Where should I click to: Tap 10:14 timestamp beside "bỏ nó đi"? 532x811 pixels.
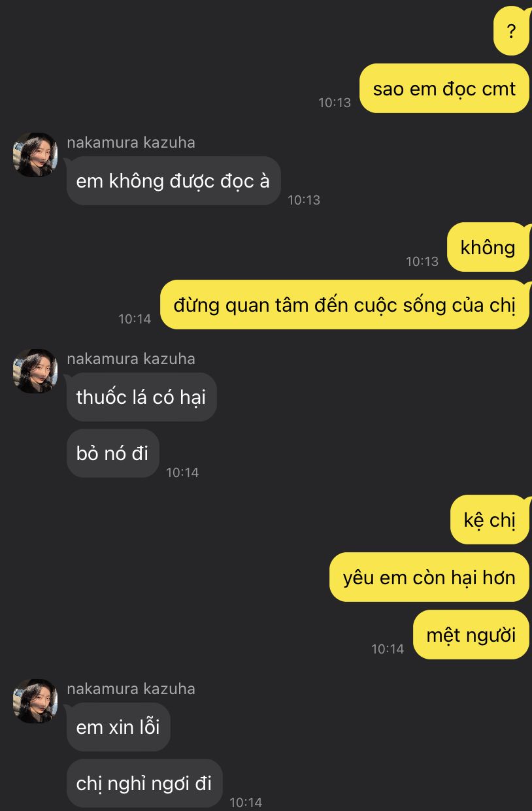pyautogui.click(x=182, y=472)
